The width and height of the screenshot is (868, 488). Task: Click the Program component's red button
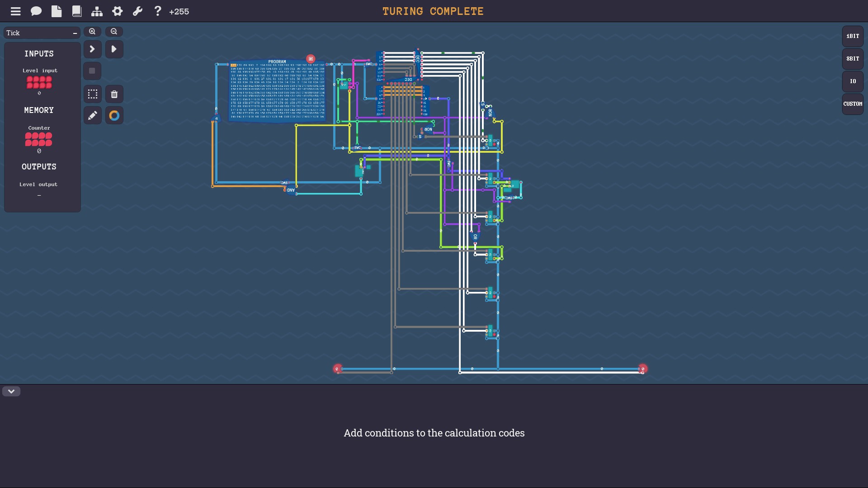[311, 59]
